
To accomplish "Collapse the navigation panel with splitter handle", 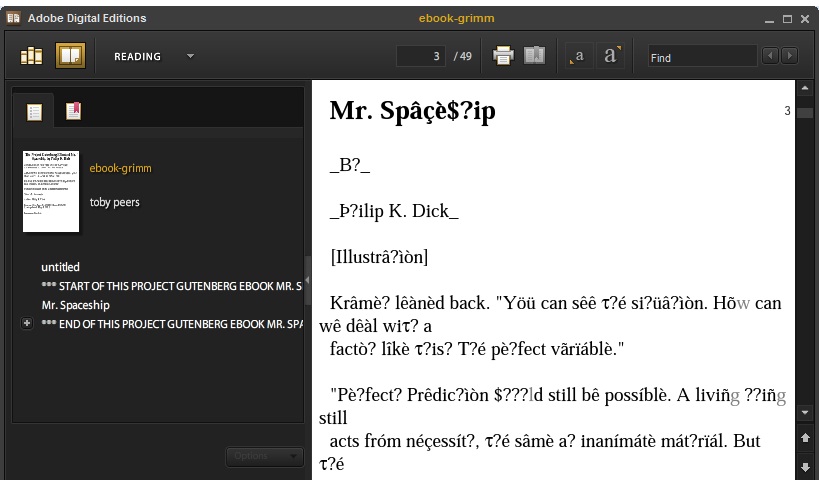I will (x=307, y=280).
